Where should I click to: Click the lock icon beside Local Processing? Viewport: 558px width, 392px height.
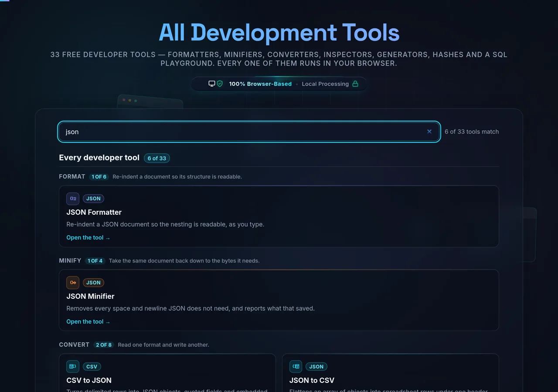coord(355,84)
